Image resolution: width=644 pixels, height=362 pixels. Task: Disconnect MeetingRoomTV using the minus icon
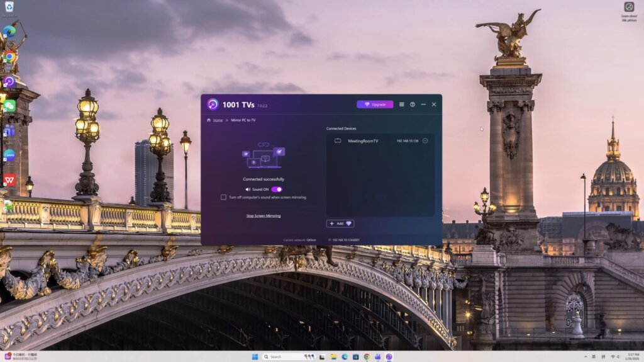[x=425, y=141]
